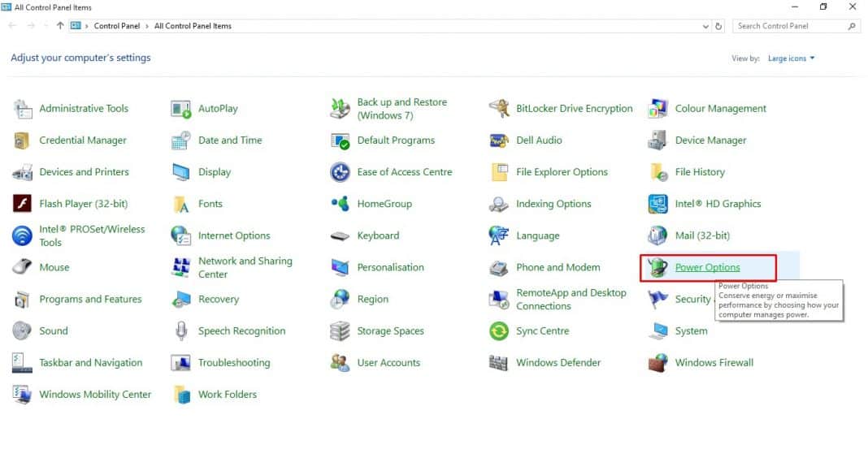
Task: Go back to previous page
Action: coord(12,25)
